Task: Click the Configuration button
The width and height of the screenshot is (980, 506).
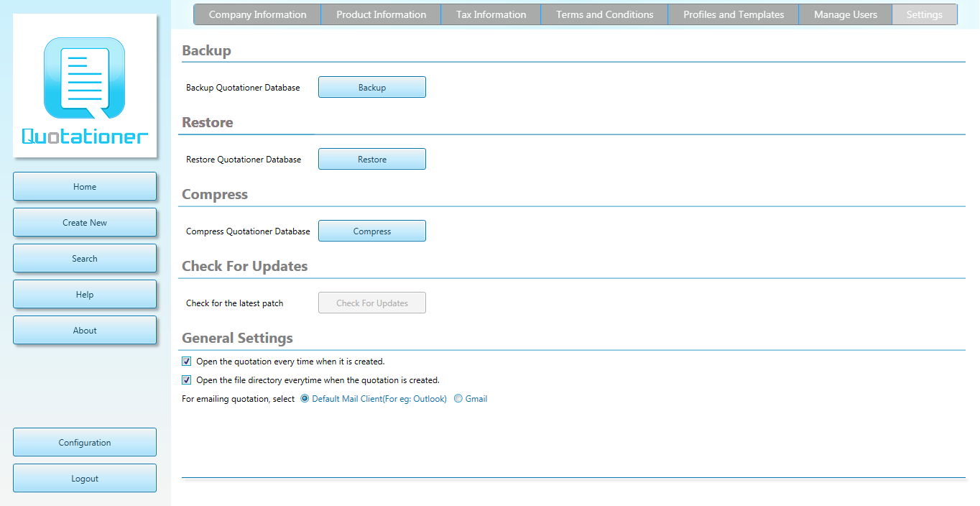Action: pos(85,442)
